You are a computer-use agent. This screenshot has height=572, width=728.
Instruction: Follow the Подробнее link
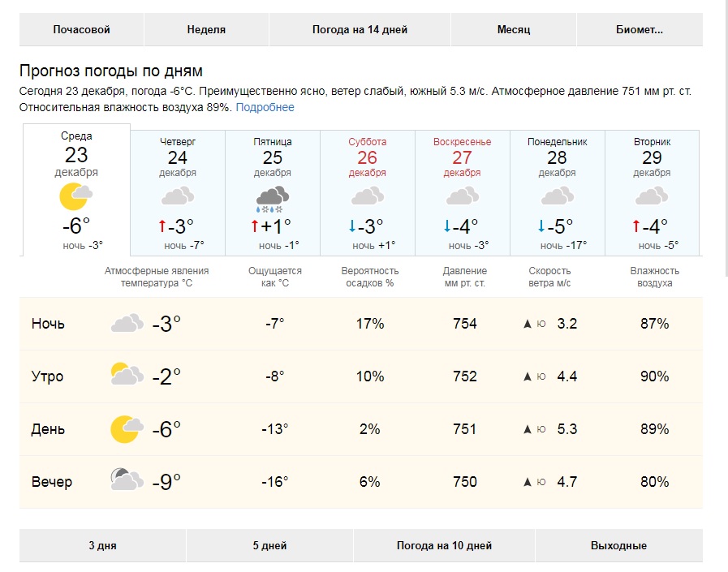265,107
